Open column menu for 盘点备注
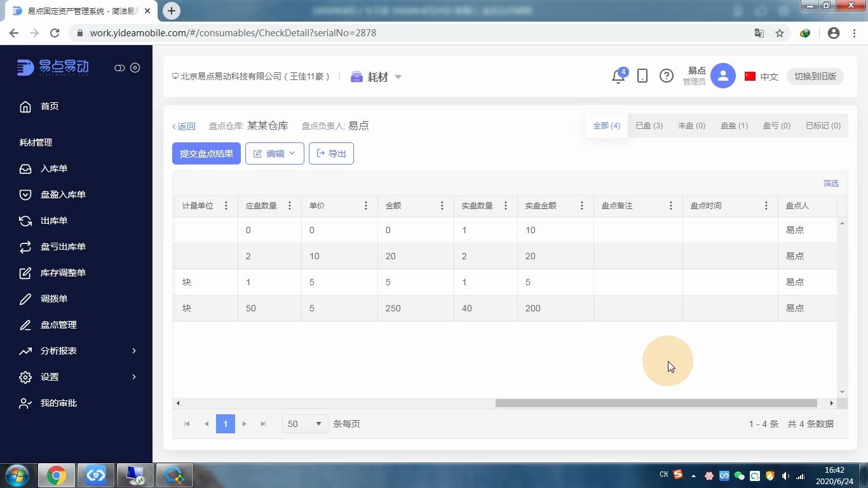 (671, 206)
